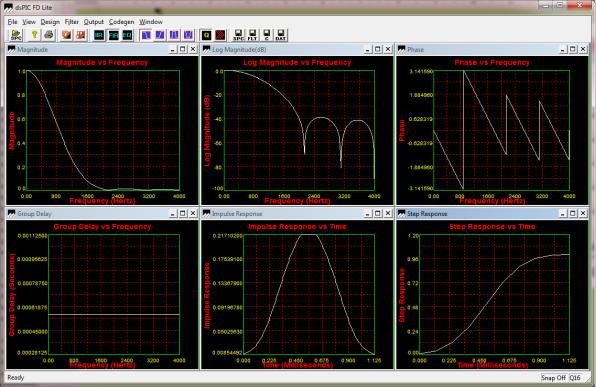
Task: Click 'Ready' in the status bar
Action: pyautogui.click(x=16, y=377)
